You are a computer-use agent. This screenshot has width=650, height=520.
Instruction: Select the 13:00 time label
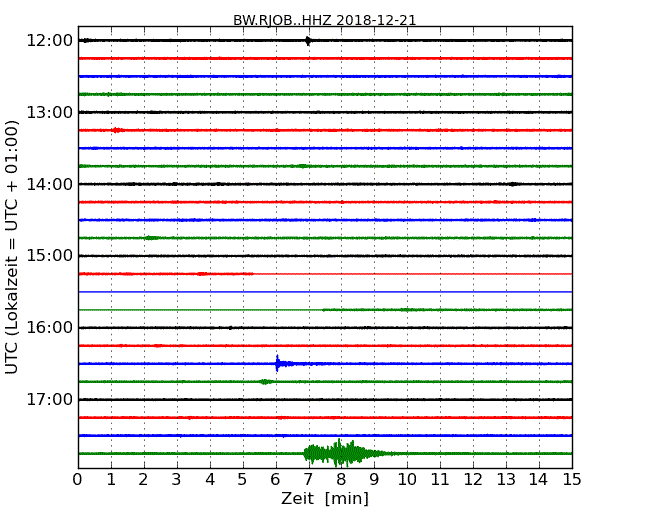coord(50,112)
